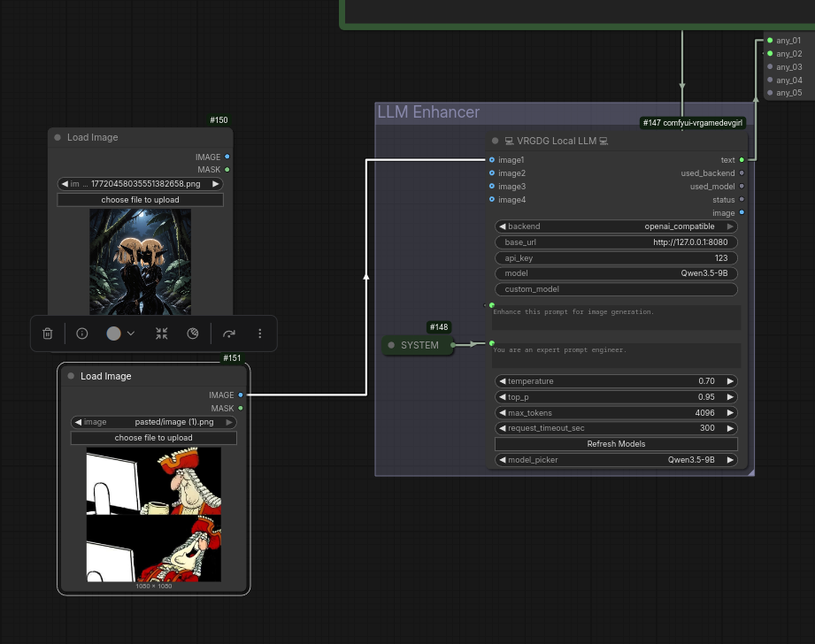815x644 pixels.
Task: Open the node color picker dropdown chevron
Action: (x=131, y=333)
